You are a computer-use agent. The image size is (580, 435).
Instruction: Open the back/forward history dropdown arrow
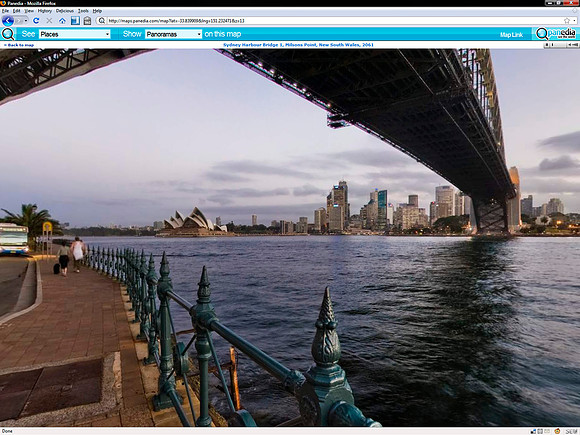pos(26,21)
